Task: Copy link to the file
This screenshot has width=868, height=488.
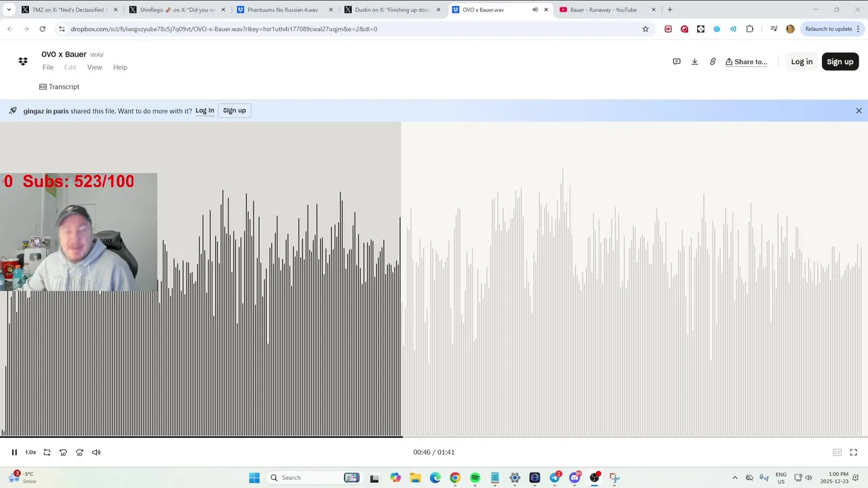Action: click(x=713, y=62)
